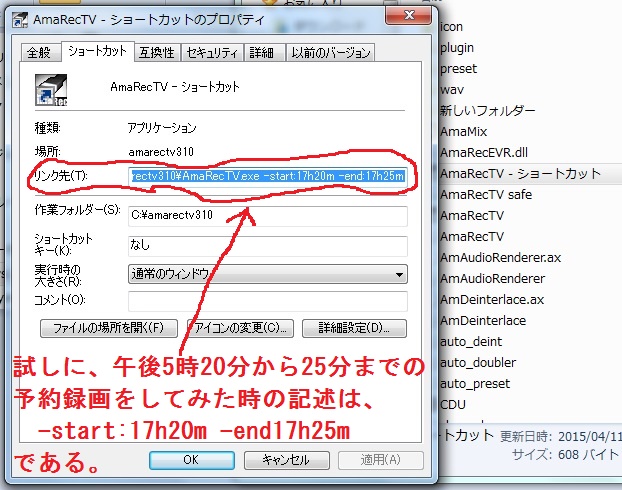Screen dimensions: 622x490
Task: Close the properties dialog with X
Action: click(409, 15)
